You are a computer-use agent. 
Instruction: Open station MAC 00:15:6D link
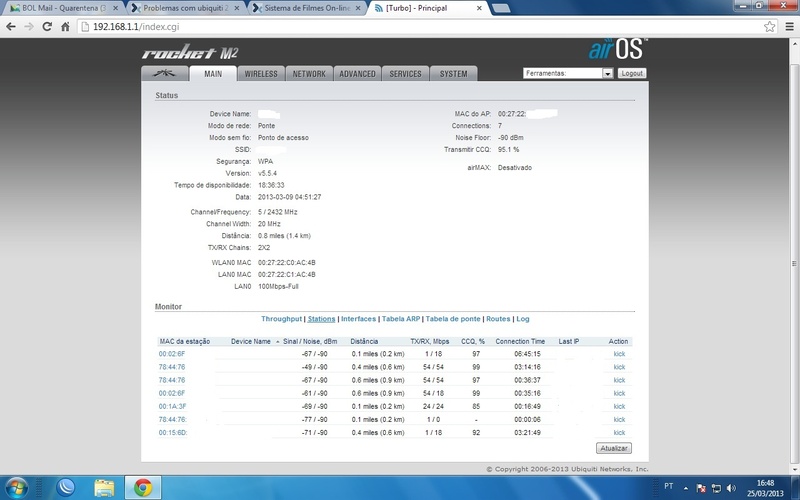pyautogui.click(x=173, y=433)
